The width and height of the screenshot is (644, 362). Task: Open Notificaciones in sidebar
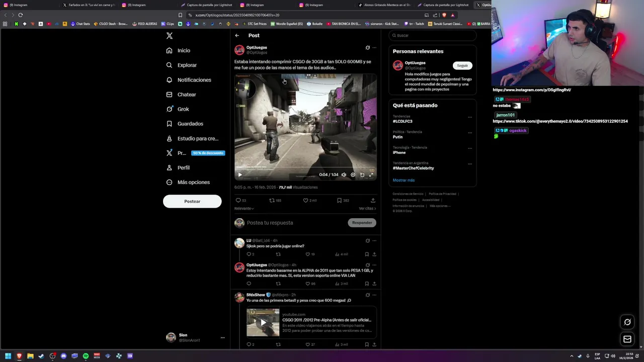point(189,80)
